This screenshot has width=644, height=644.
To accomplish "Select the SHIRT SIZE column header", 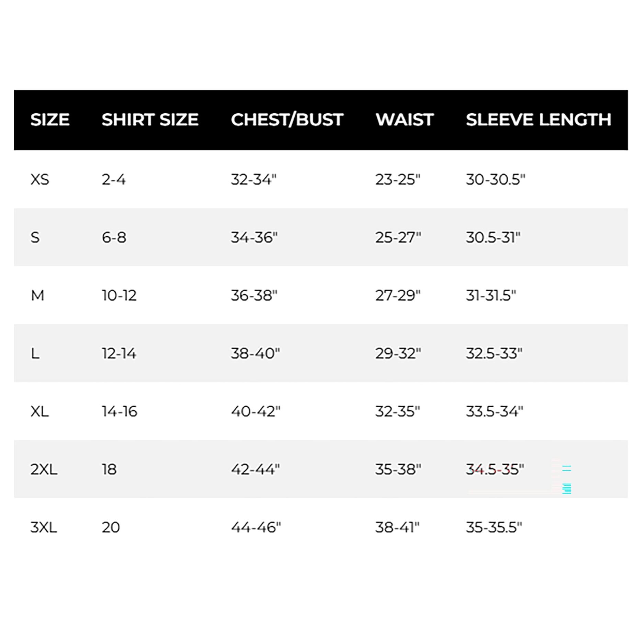I will 150,120.
